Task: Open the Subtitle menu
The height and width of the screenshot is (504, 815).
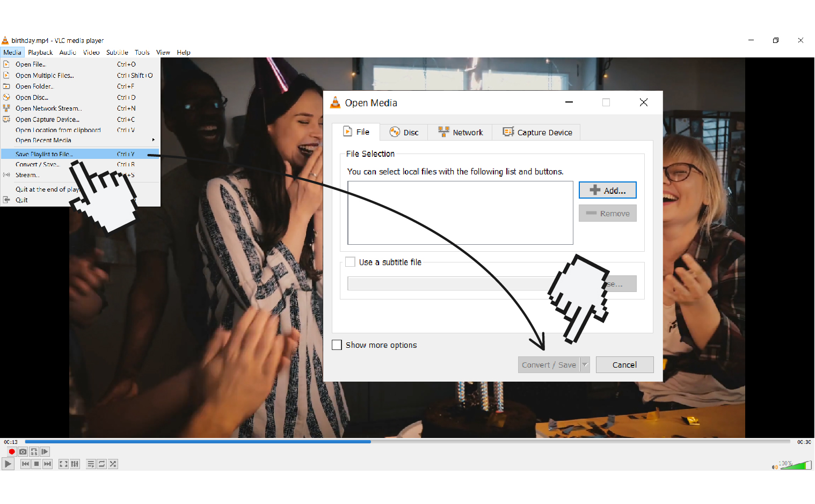Action: click(x=117, y=53)
